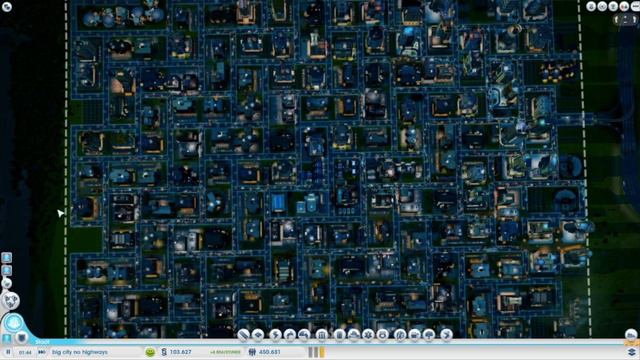Pause the simulation
The image size is (640, 360).
coord(8,352)
